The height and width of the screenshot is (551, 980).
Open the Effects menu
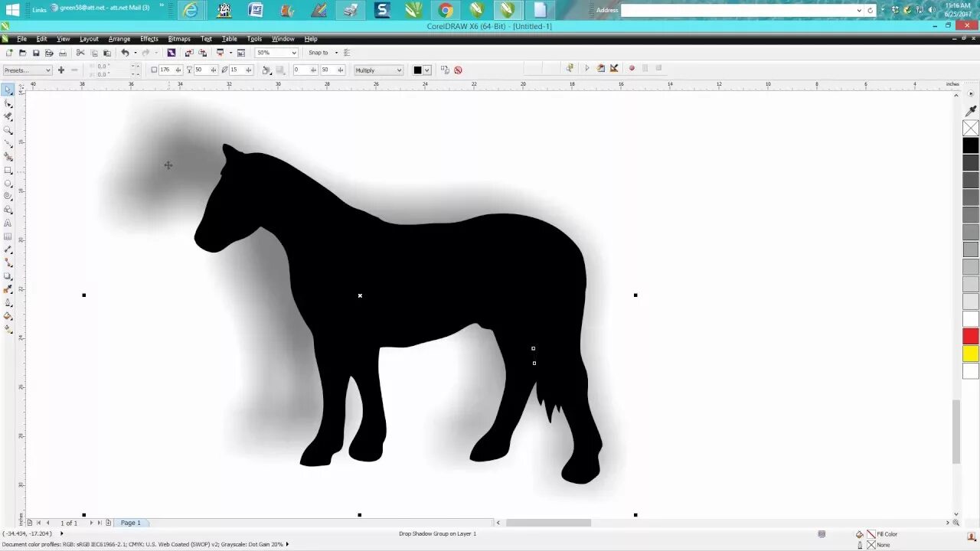click(x=149, y=39)
